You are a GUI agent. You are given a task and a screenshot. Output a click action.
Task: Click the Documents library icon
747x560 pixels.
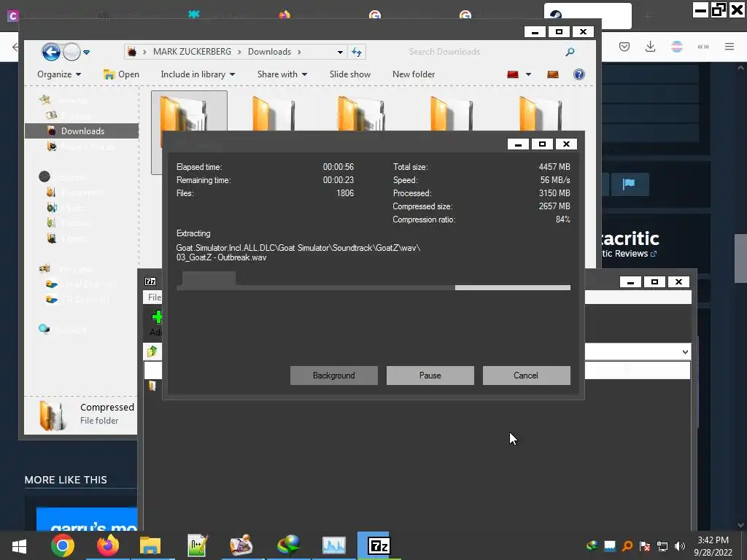tap(52, 192)
